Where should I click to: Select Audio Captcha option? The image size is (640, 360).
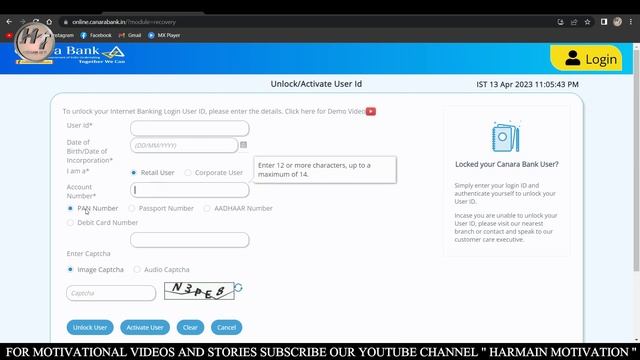pos(137,269)
